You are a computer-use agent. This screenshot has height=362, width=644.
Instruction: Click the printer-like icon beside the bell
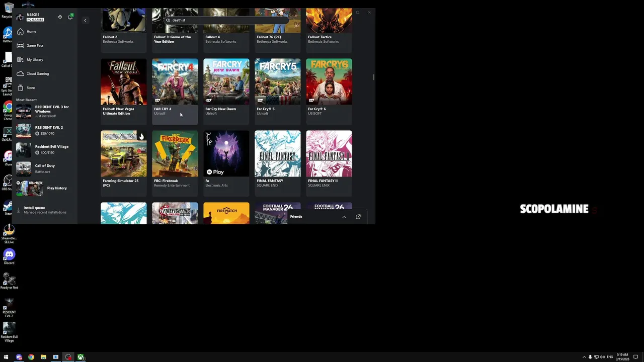pos(60,17)
